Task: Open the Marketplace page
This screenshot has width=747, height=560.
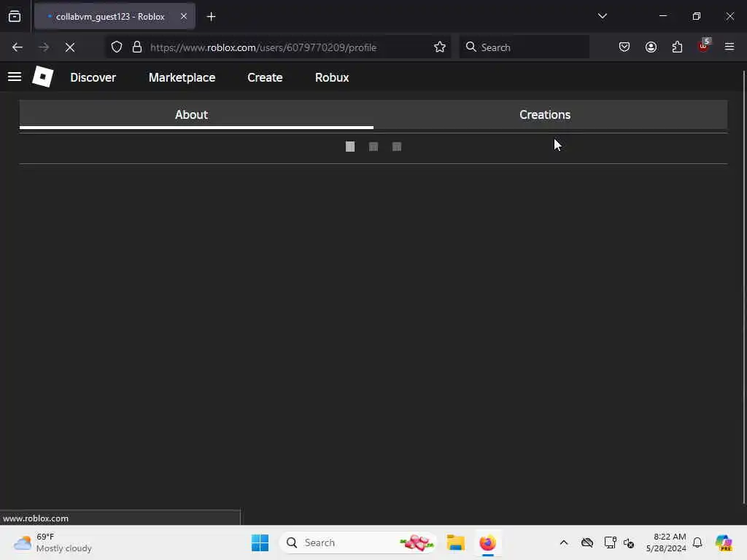Action: pyautogui.click(x=182, y=77)
